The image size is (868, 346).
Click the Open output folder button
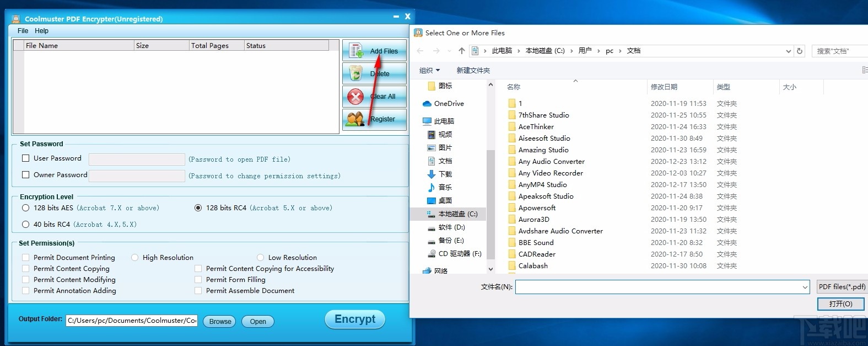(258, 322)
